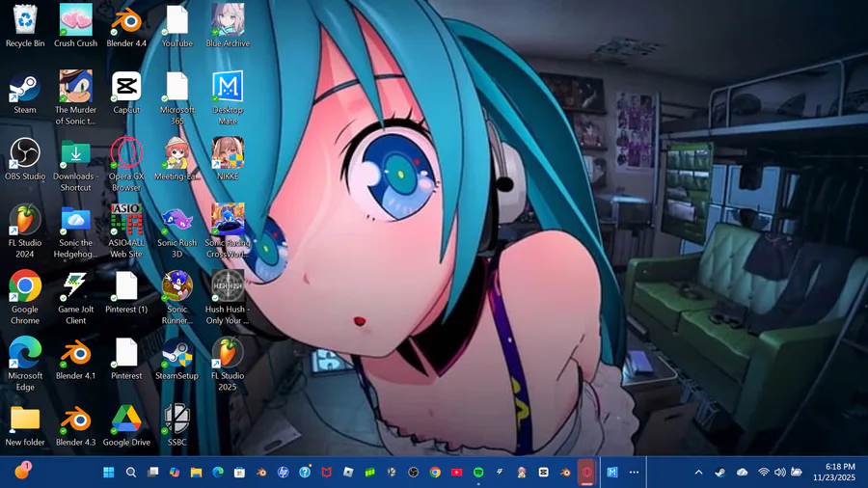Select the Meeting-Ea... desktop icon

[177, 159]
